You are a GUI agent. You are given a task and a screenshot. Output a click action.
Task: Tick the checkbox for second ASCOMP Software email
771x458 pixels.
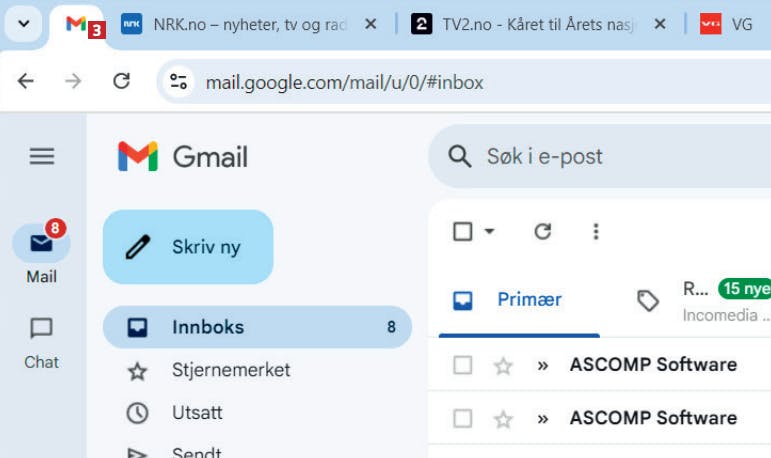[462, 418]
